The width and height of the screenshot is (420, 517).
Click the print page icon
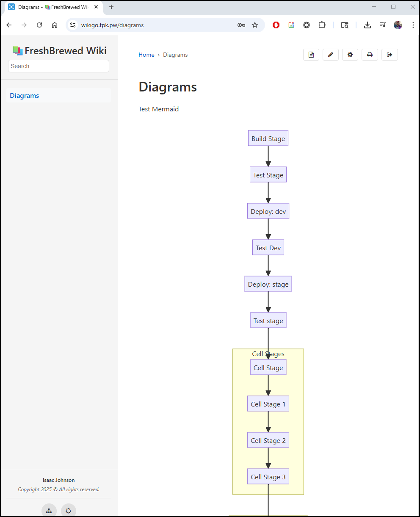click(370, 55)
